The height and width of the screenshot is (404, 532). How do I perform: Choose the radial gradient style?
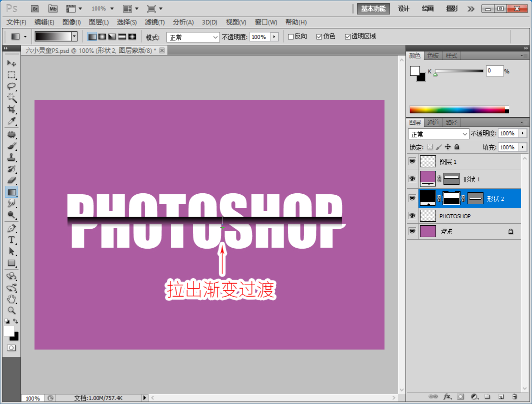coord(102,36)
